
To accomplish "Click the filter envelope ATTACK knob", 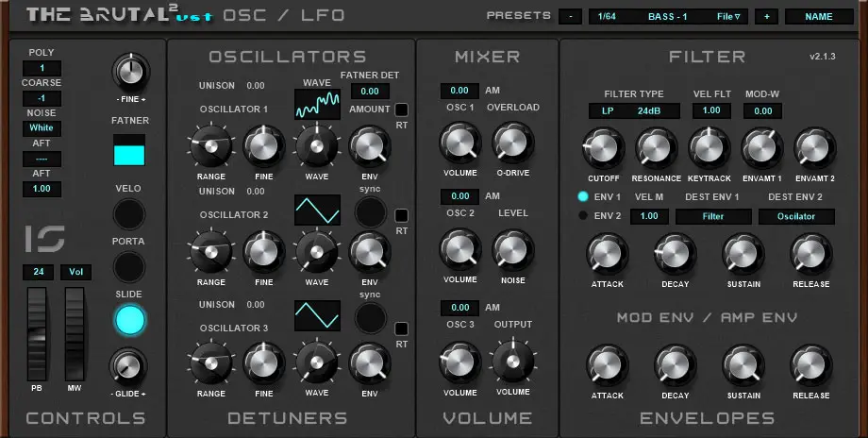I will (x=608, y=254).
